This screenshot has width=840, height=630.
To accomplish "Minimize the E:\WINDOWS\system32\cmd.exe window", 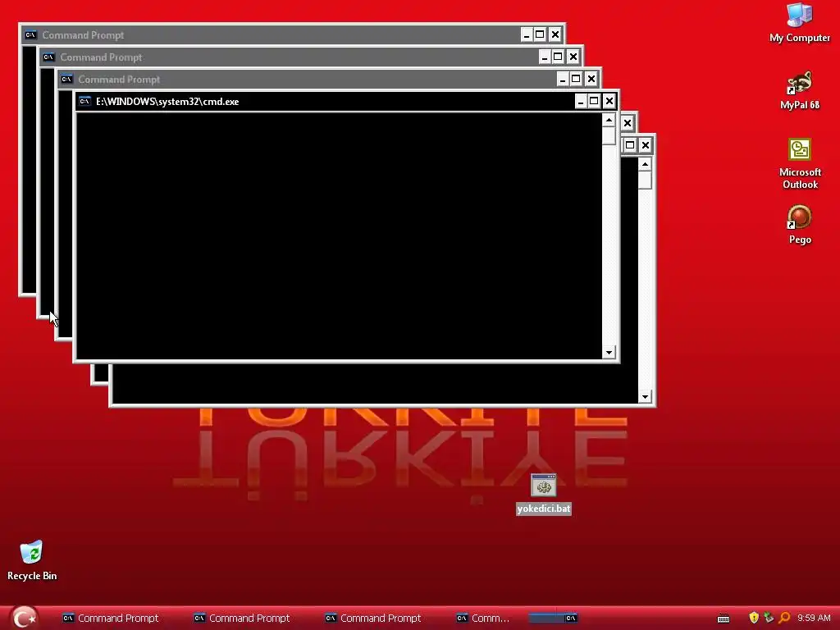I will click(581, 101).
